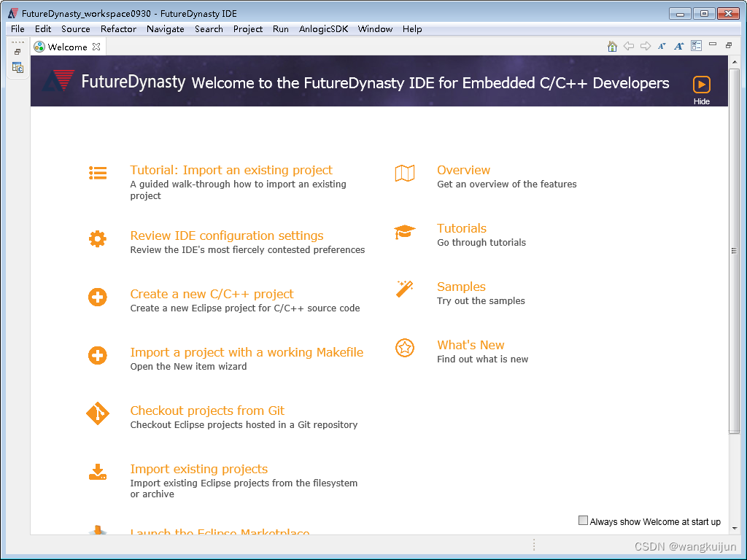Click the forward arrow in Welcome toolbar

point(646,46)
